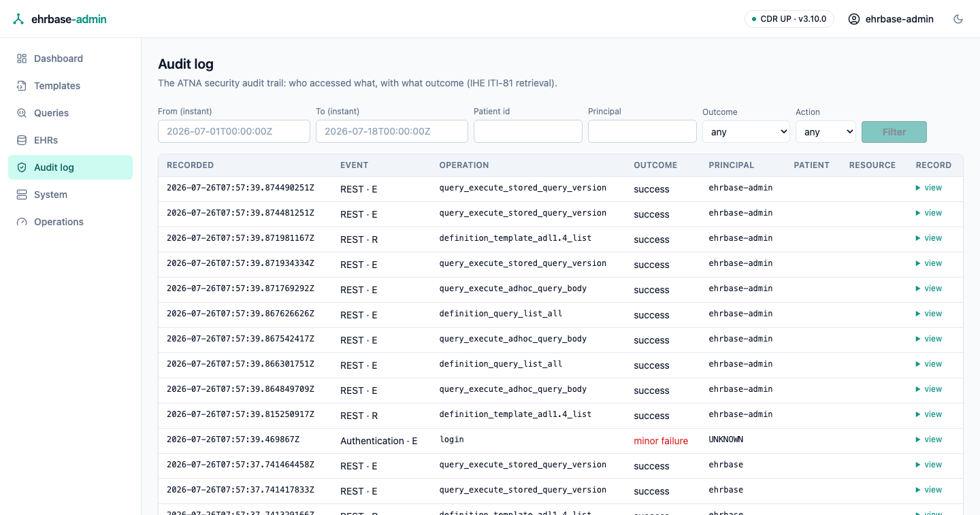980x515 pixels.
Task: Expand view for the 39.874490251Z record
Action: point(929,188)
